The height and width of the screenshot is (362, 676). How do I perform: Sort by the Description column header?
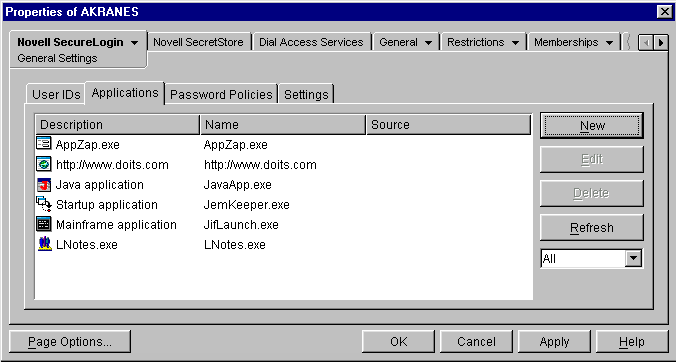coord(118,125)
